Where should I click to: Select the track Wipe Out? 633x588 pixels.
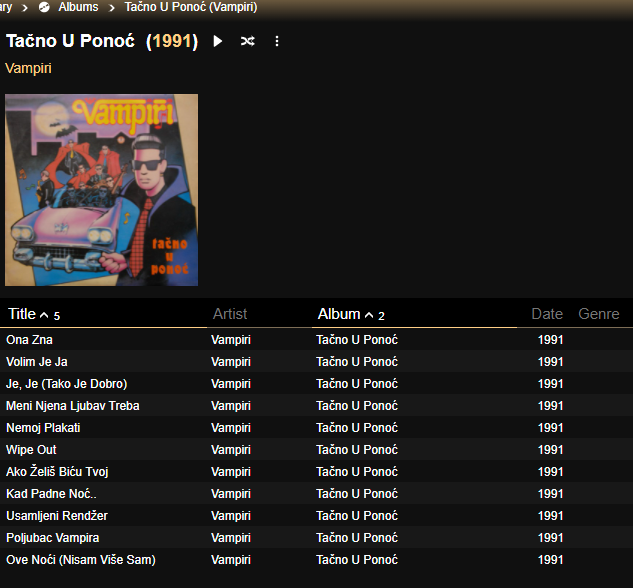31,450
